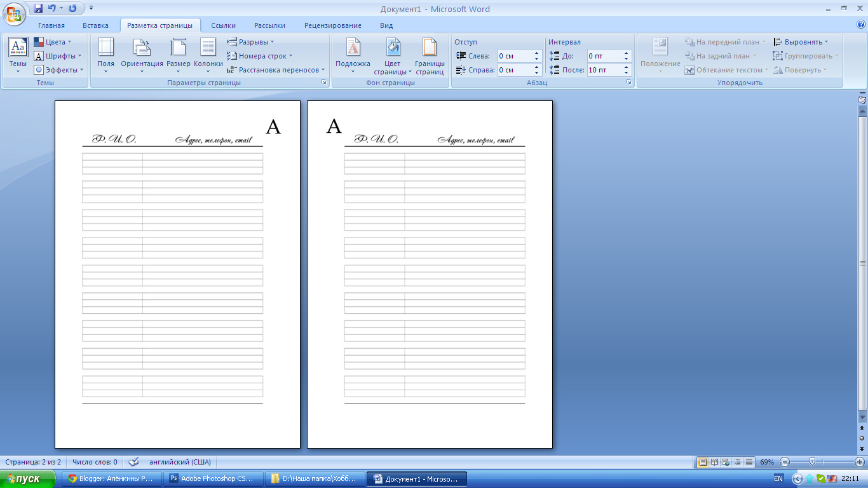Switch to Draft view icon

coord(749,462)
